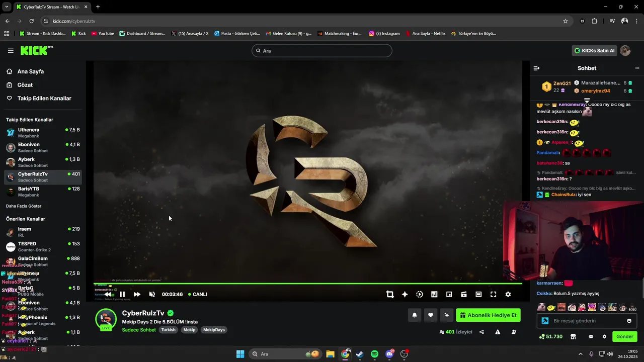
Task: Insert the Instagram emote from quick emotes
Action: (x=592, y=307)
